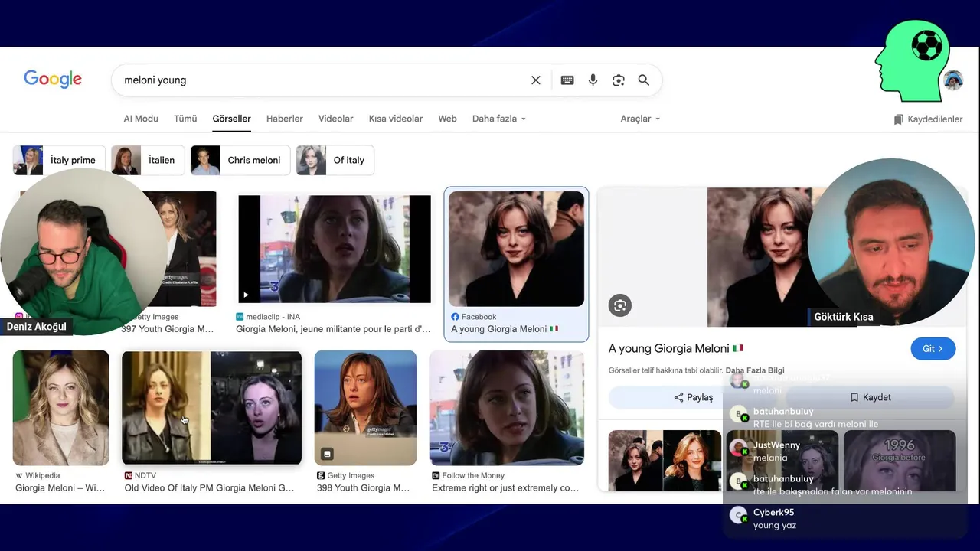
Task: Click Extreme right or just extremely caption
Action: pyautogui.click(x=505, y=488)
